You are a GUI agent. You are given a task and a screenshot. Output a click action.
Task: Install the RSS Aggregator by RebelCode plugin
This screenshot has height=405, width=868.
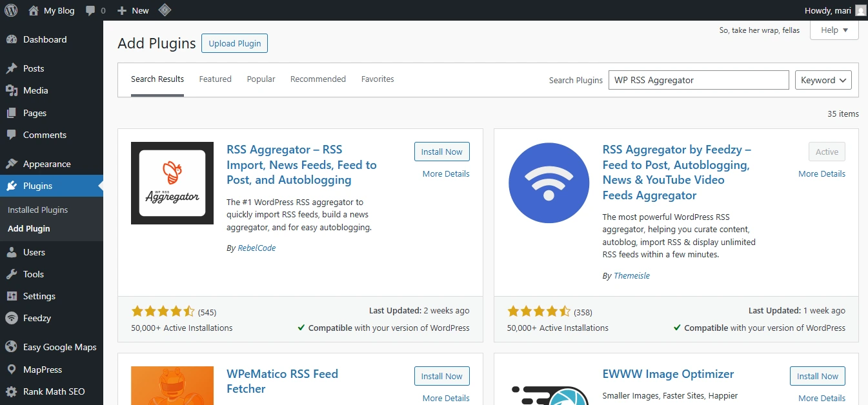[442, 152]
